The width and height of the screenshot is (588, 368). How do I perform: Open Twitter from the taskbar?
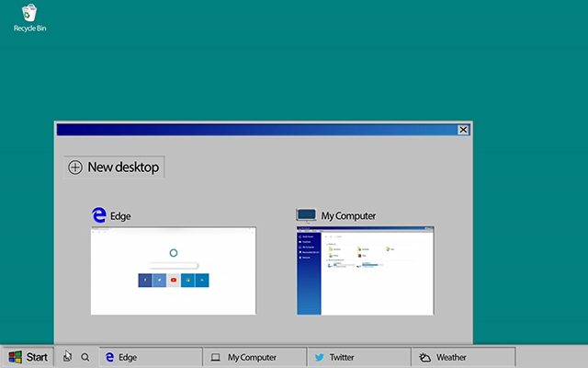359,357
